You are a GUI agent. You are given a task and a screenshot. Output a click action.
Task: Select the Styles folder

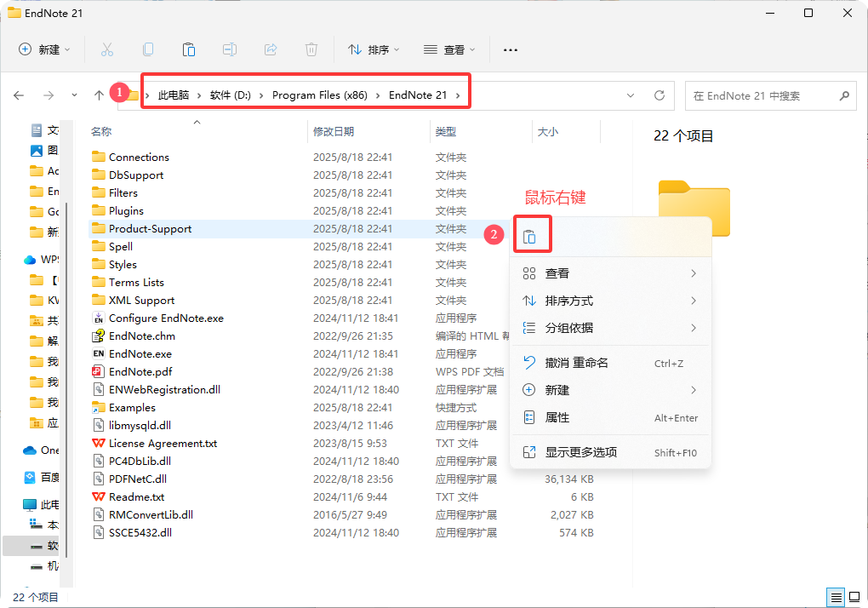114,265
